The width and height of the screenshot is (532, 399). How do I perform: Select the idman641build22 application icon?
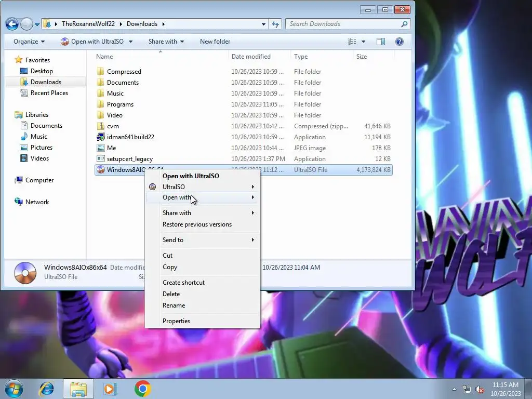[x=100, y=137]
